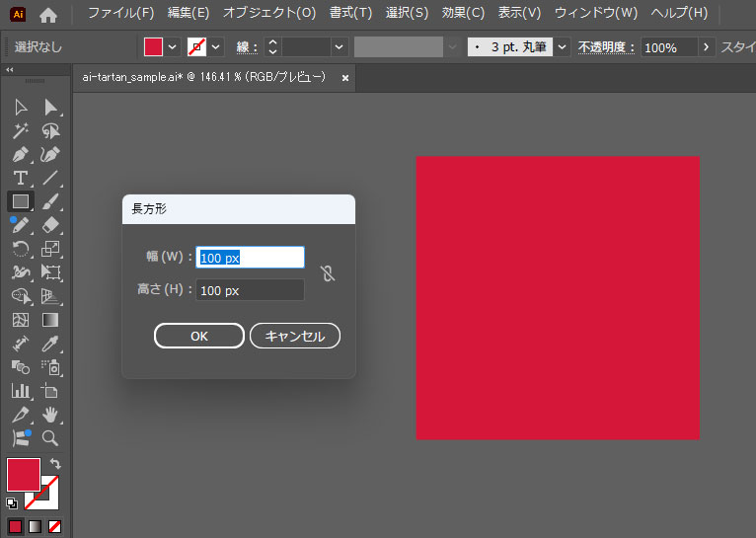Select the Free Transform tool
The image size is (756, 538).
click(x=50, y=272)
